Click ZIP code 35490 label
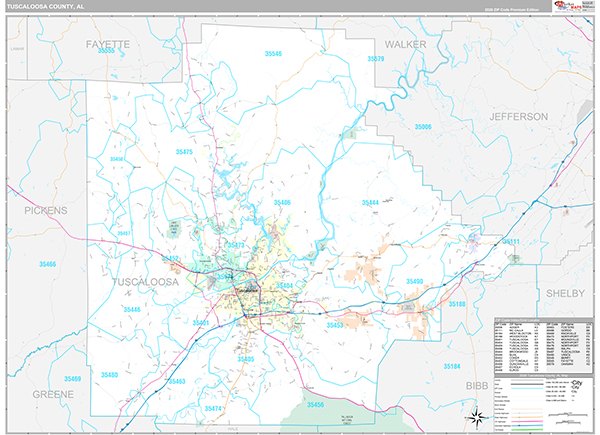The image size is (600, 435). click(414, 282)
